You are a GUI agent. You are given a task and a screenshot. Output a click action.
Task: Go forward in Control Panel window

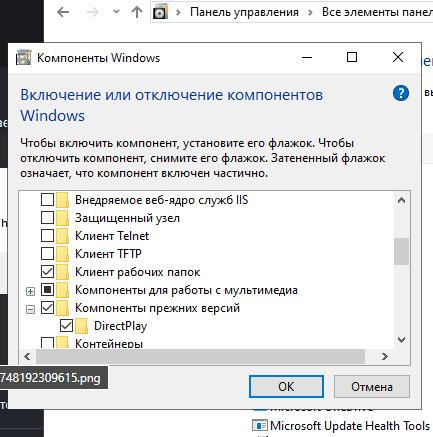click(93, 12)
